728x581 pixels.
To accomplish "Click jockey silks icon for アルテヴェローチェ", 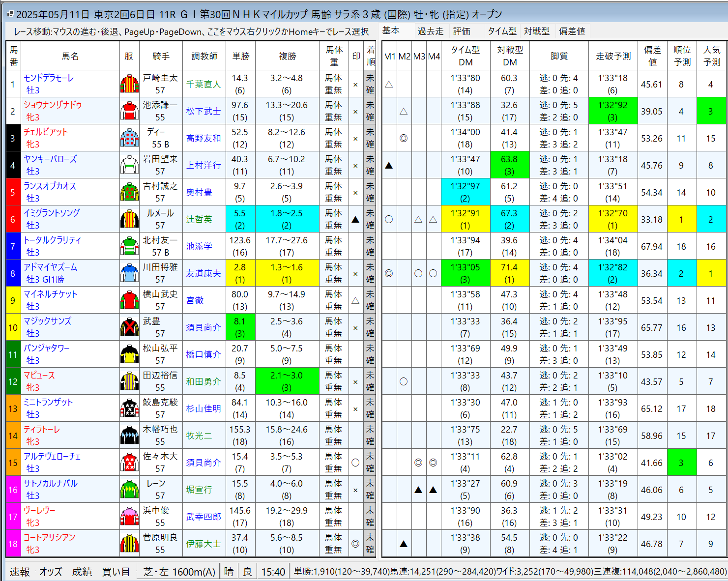I will tap(129, 463).
